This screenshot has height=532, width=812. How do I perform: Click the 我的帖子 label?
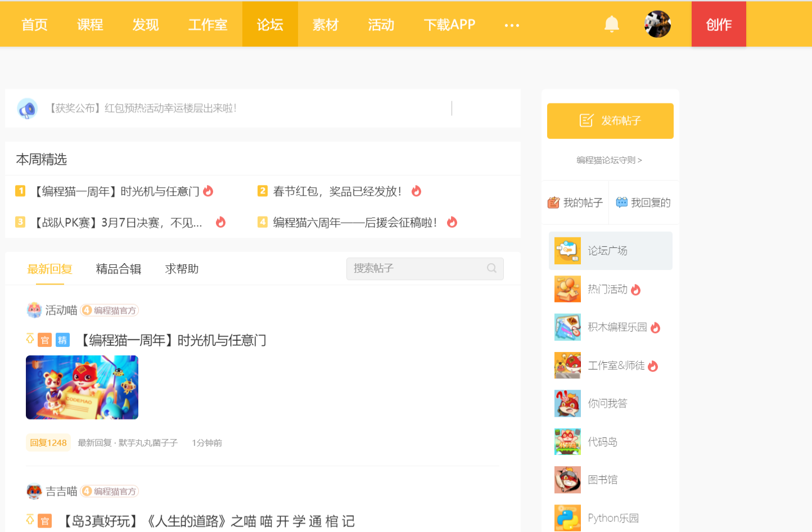click(x=583, y=203)
